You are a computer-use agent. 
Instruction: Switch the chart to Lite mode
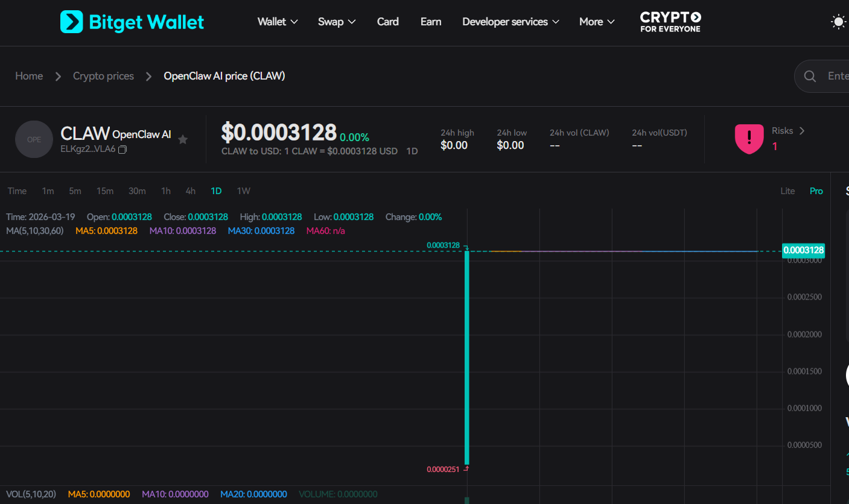[x=787, y=191]
